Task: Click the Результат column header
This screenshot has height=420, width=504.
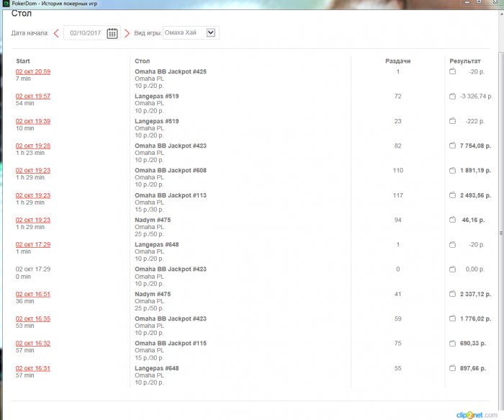Action: [465, 61]
